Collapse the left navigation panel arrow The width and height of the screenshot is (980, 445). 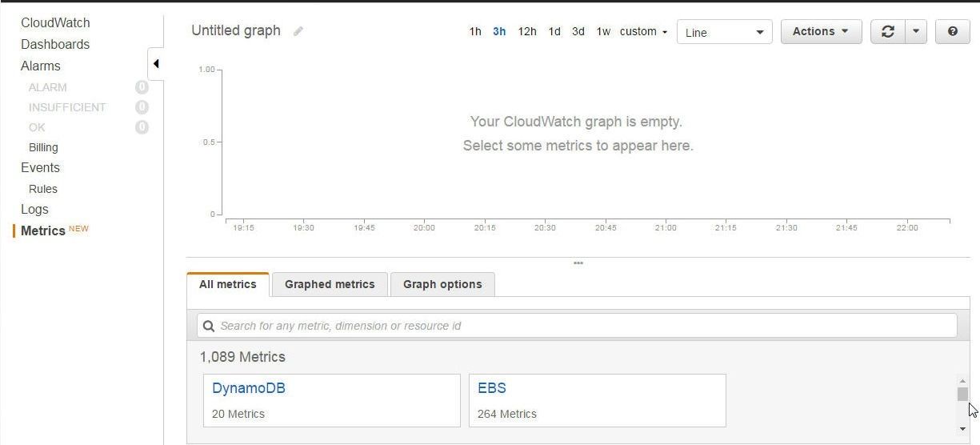coord(156,63)
